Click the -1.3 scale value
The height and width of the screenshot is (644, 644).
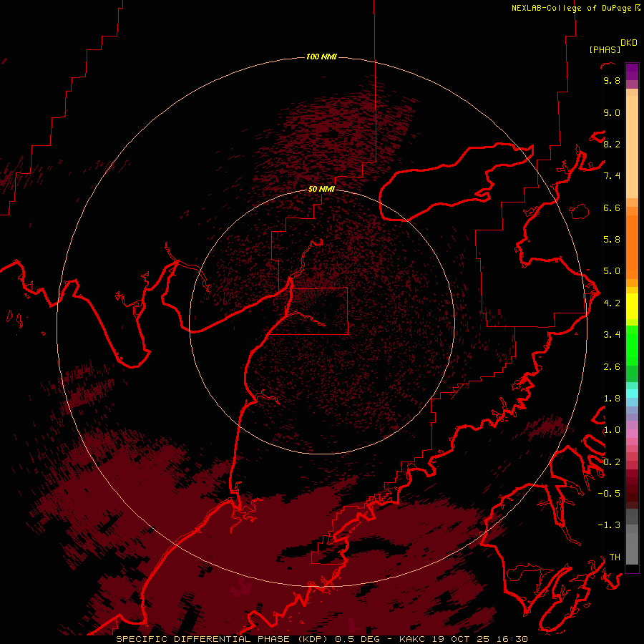click(609, 525)
